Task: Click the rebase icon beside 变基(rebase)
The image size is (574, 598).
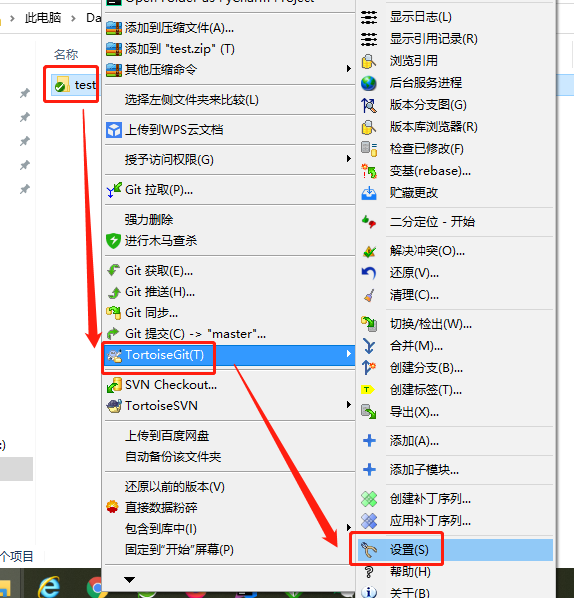Action: pos(369,171)
